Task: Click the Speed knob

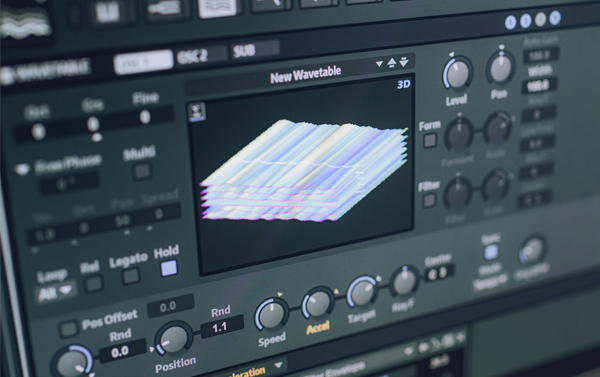Action: (271, 314)
